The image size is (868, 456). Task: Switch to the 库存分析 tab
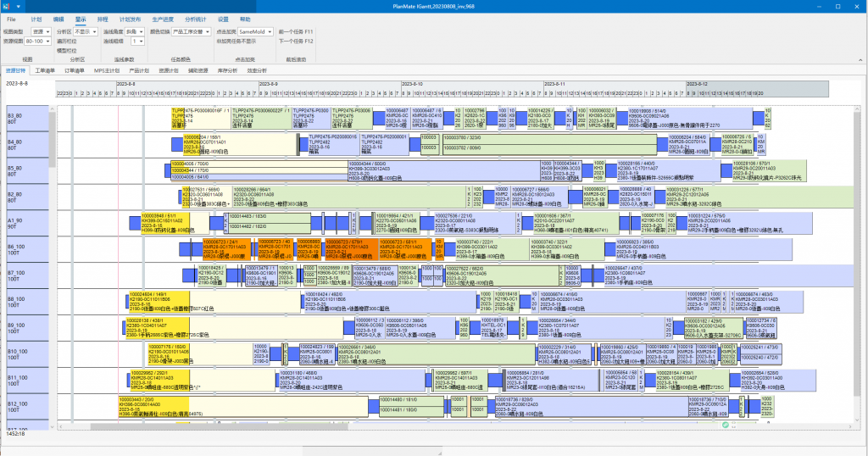(x=227, y=71)
